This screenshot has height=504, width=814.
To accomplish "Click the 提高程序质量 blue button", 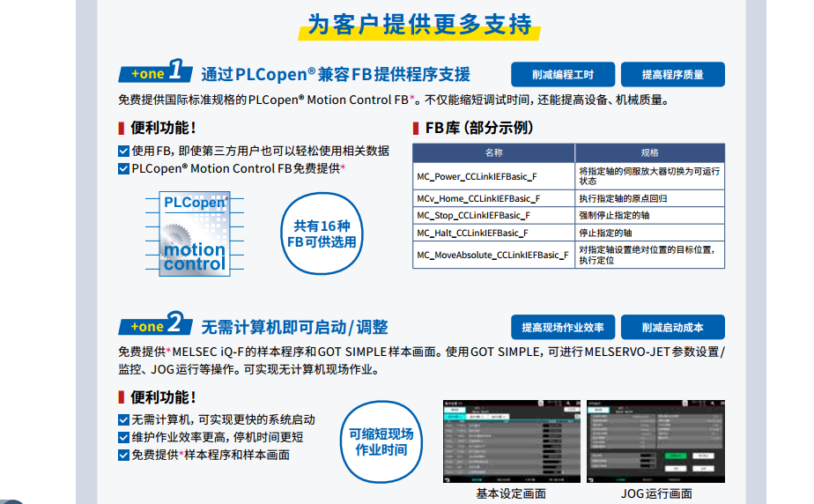I will point(673,74).
